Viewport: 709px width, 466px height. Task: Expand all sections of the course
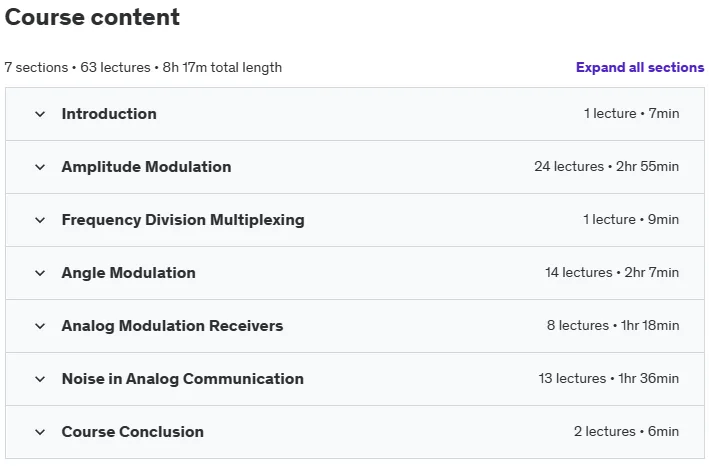pyautogui.click(x=640, y=67)
